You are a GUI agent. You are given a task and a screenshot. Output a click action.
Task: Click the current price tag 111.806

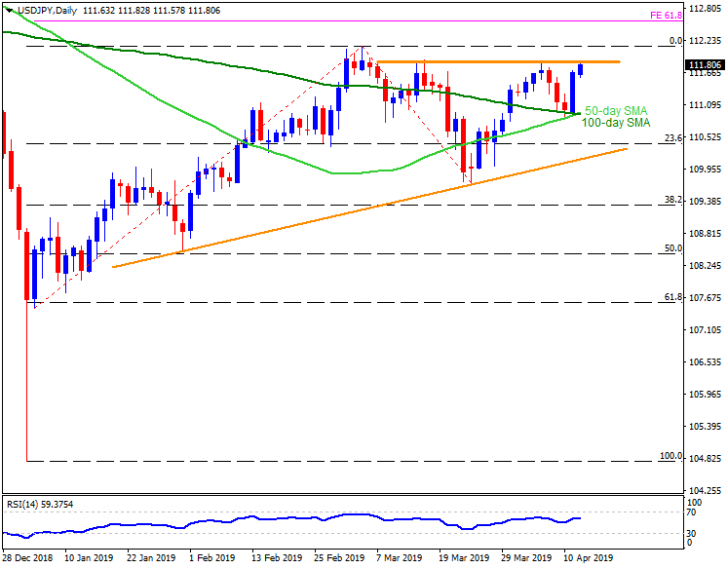(704, 65)
